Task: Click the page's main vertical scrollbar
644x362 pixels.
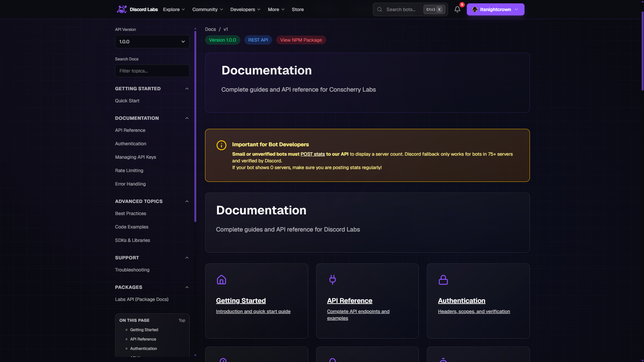Action: 642,50
